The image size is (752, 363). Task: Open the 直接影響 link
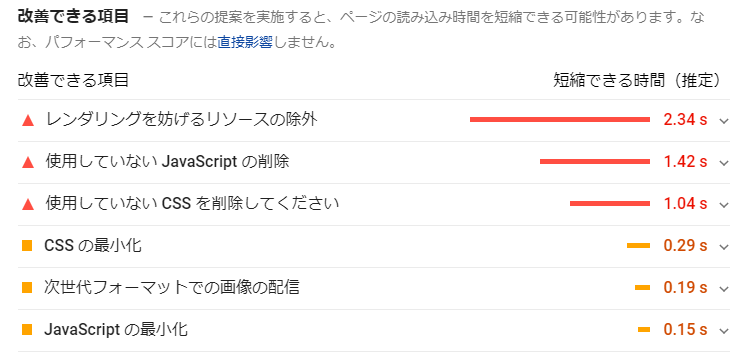pos(245,43)
